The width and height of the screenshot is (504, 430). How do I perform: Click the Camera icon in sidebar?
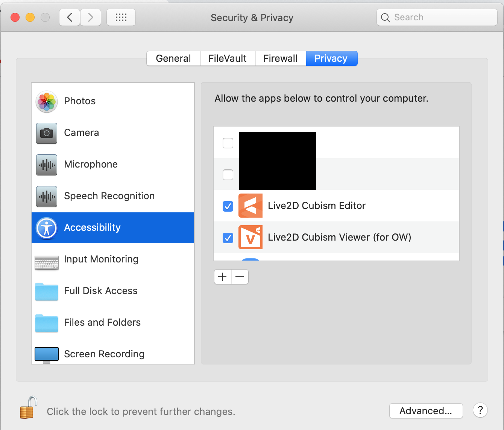(47, 133)
